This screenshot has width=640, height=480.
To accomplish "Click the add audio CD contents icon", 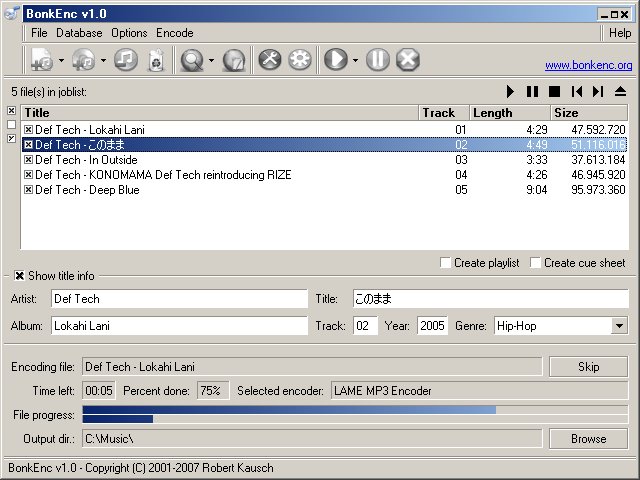I will 84,60.
